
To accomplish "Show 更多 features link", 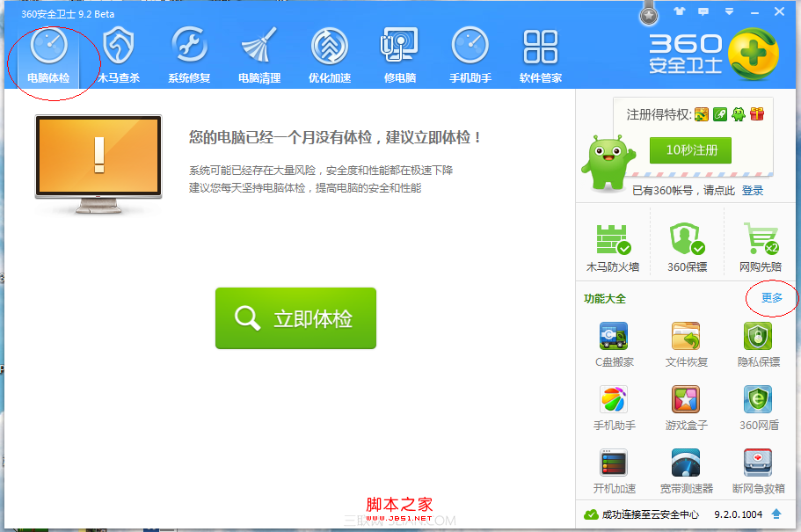I will pyautogui.click(x=771, y=298).
